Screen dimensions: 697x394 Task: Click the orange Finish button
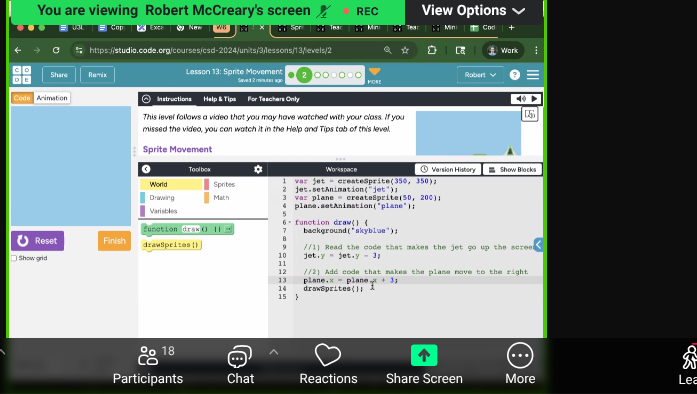(x=114, y=241)
